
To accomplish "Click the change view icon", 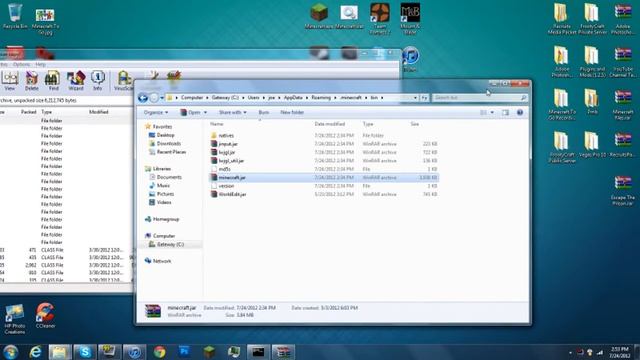I will (x=483, y=112).
